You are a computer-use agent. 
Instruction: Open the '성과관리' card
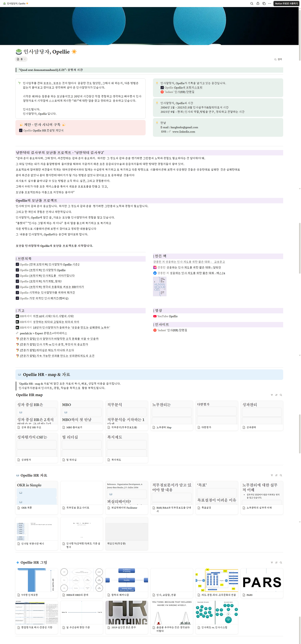coord(262,415)
